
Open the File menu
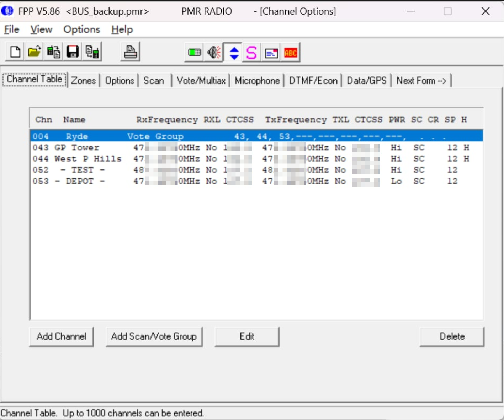point(12,29)
